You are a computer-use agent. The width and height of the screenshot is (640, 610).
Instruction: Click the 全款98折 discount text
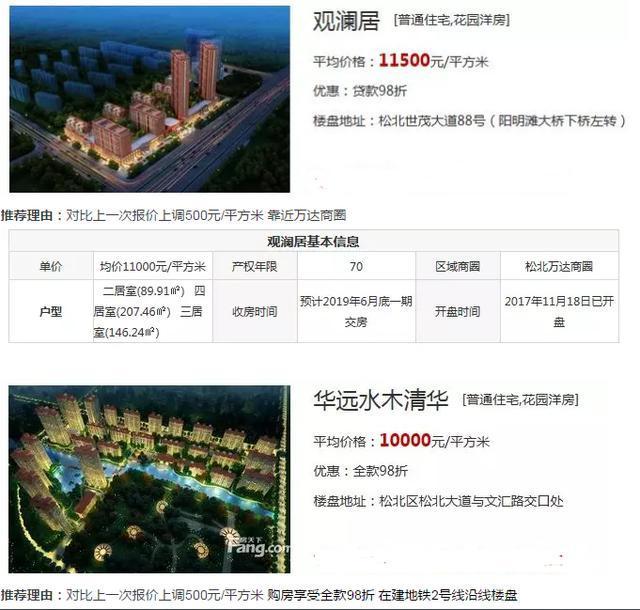pyautogui.click(x=380, y=471)
